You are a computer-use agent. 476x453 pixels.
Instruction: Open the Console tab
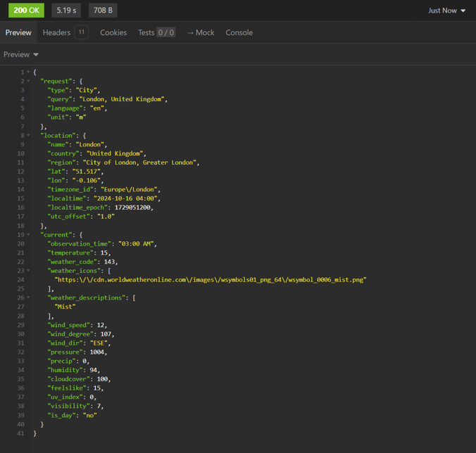point(239,32)
